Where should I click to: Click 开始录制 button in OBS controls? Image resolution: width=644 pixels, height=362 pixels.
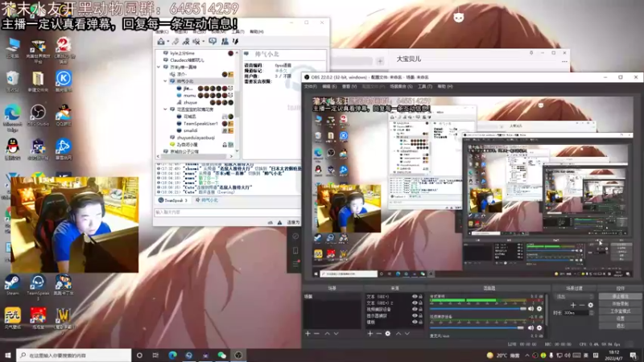tap(620, 304)
